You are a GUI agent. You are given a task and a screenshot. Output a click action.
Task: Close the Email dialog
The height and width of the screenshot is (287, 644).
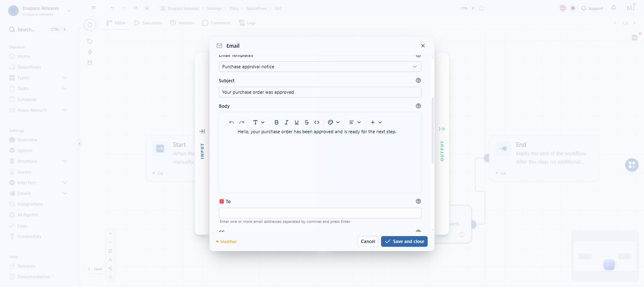coord(423,46)
